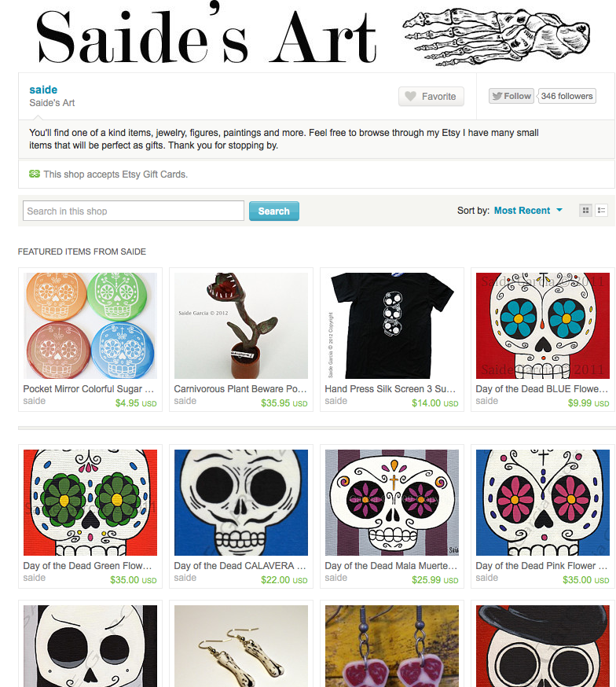Open the bone earrings listing thumbnail

click(240, 646)
